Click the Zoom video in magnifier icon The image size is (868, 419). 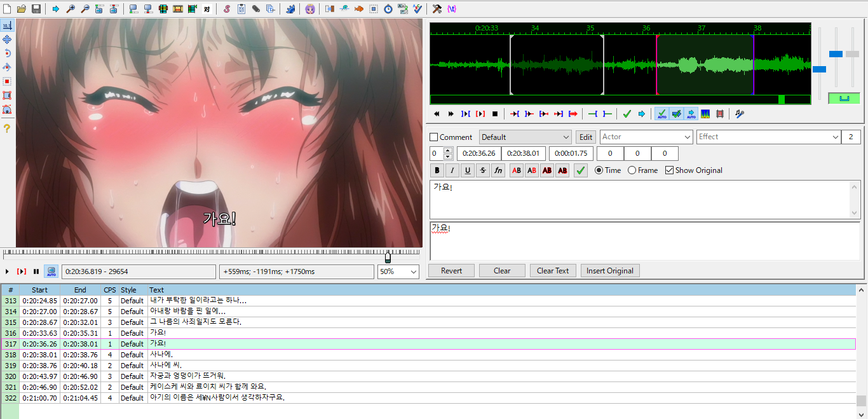(x=71, y=9)
